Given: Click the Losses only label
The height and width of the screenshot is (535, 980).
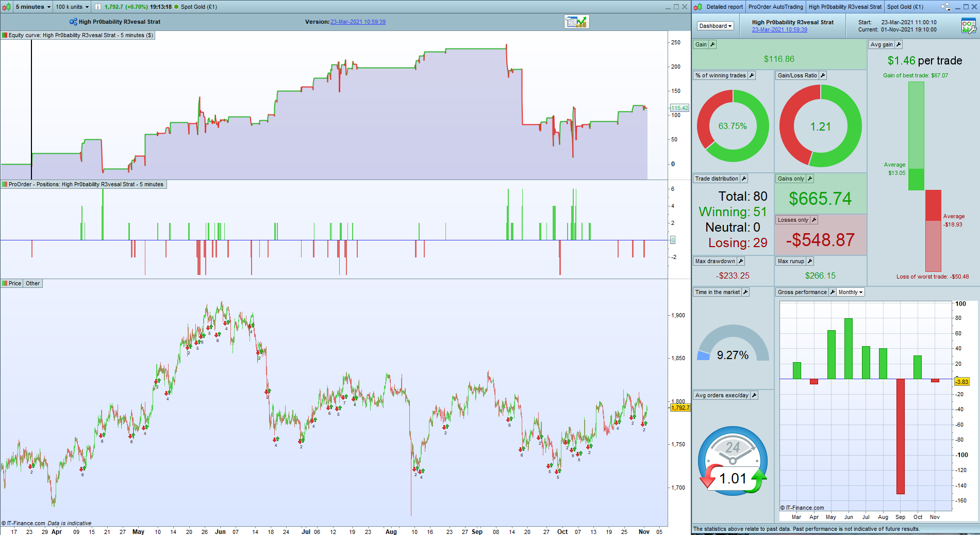Looking at the screenshot, I should (793, 220).
